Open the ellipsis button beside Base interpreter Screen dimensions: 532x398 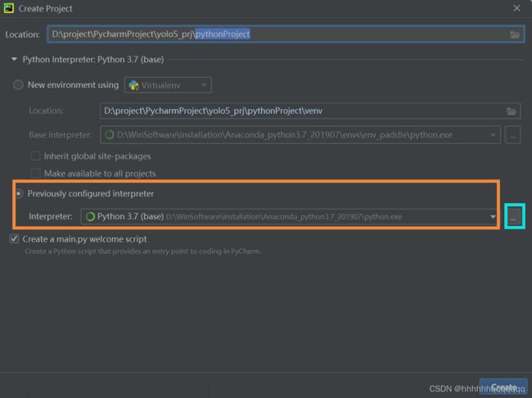(512, 135)
